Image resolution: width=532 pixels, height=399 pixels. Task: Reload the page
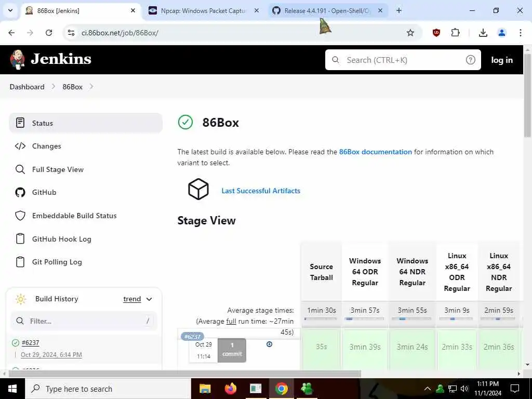point(49,33)
